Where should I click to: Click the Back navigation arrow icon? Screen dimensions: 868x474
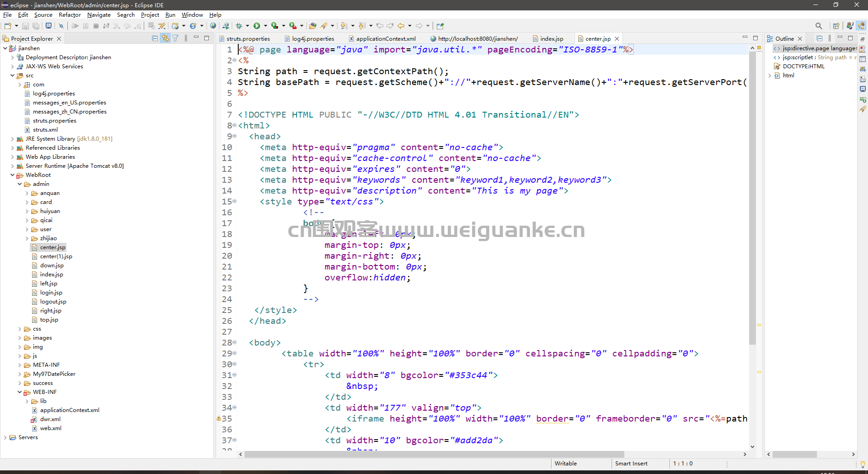pyautogui.click(x=401, y=26)
